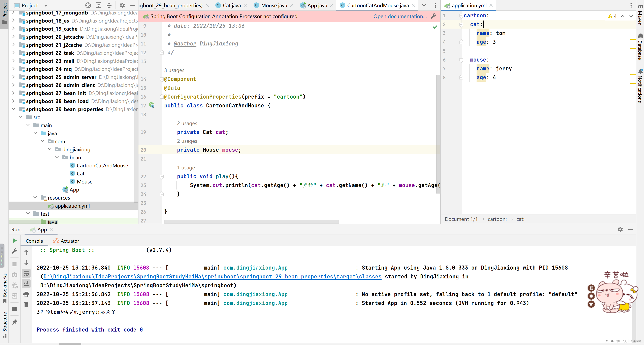Open the Project view dropdown arrow

click(x=46, y=5)
